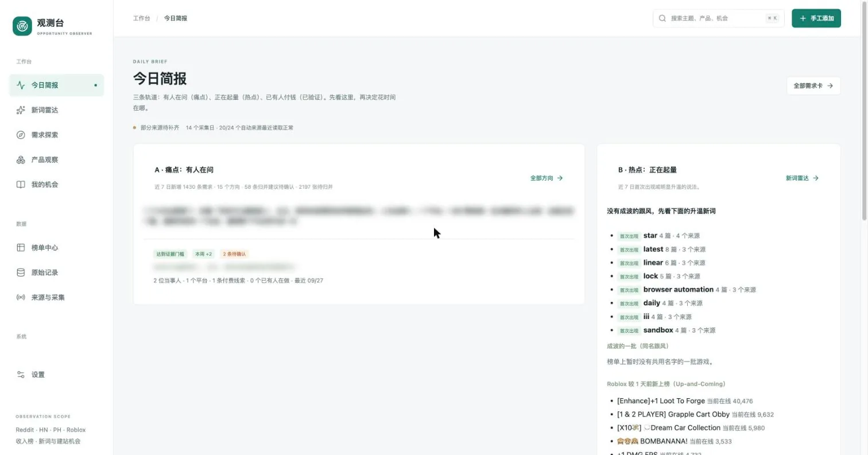Open 榜单中心 in the sidebar
The width and height of the screenshot is (868, 455).
[57, 248]
